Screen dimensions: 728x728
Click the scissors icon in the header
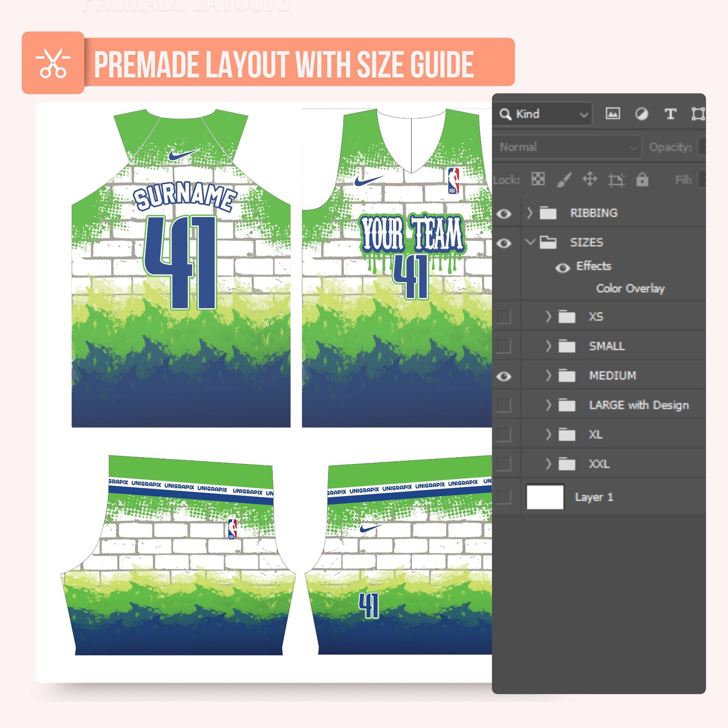pyautogui.click(x=53, y=63)
